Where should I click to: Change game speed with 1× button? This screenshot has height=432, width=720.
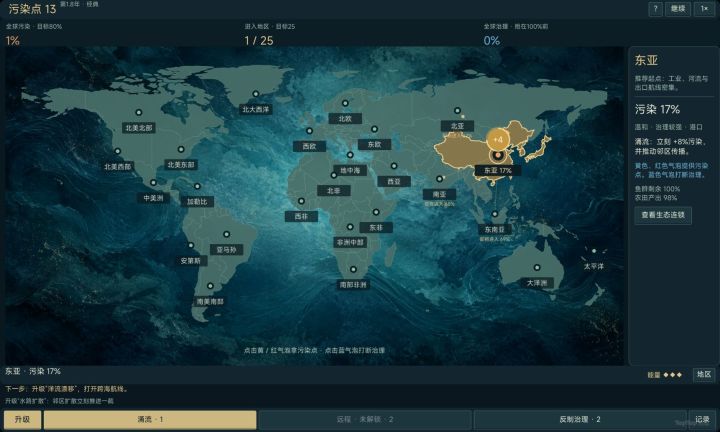704,9
